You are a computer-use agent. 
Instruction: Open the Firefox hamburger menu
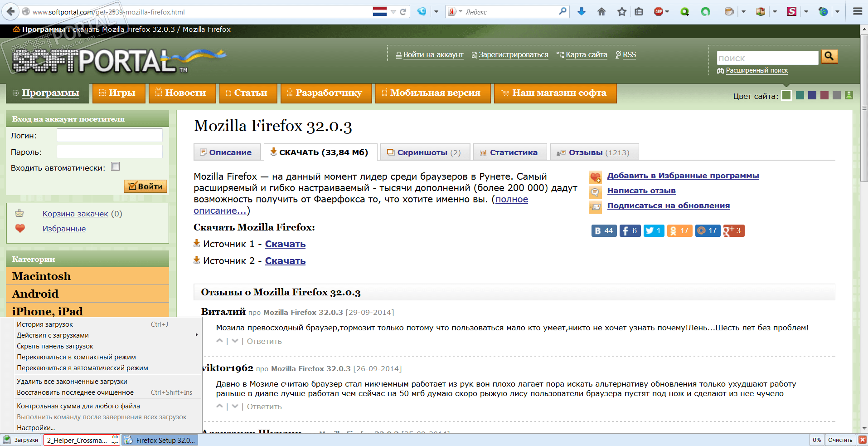point(858,11)
